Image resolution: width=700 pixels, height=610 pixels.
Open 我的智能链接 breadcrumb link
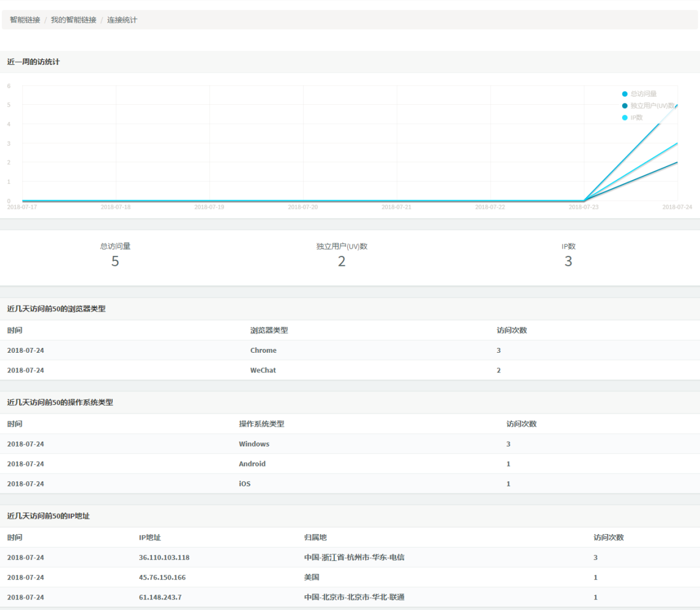[73, 20]
